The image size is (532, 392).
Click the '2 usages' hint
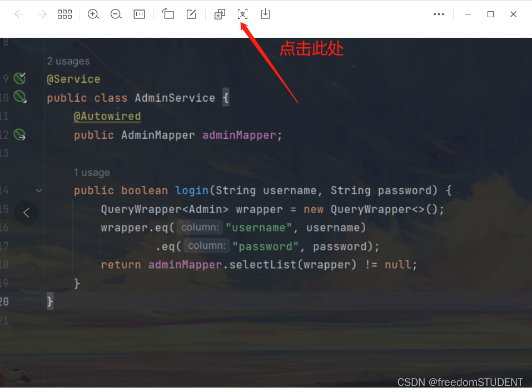click(x=68, y=61)
